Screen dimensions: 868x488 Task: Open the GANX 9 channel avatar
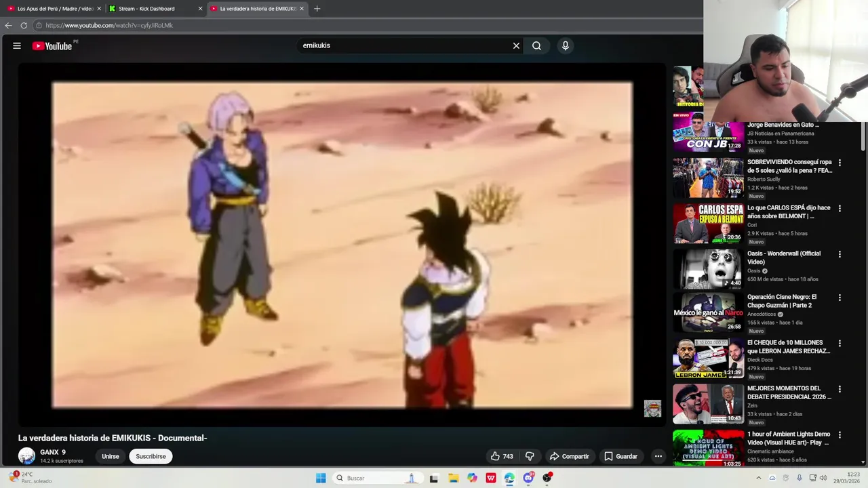point(26,456)
